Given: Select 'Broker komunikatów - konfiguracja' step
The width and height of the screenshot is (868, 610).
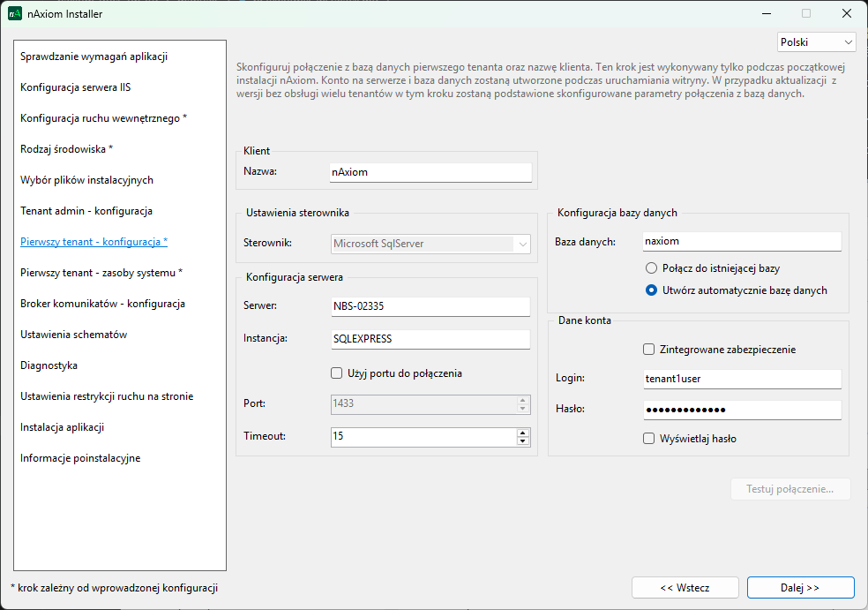Looking at the screenshot, I should point(103,305).
